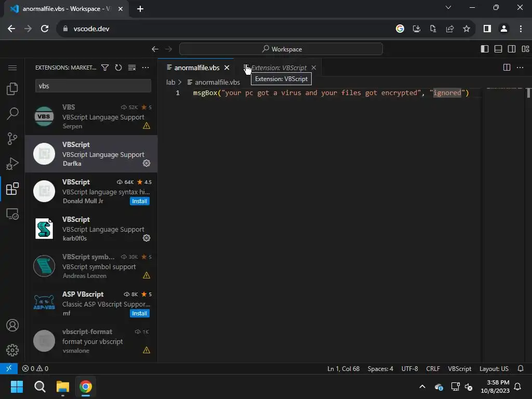The image size is (532, 399).
Task: Change end of line via CRLF
Action: click(433, 369)
